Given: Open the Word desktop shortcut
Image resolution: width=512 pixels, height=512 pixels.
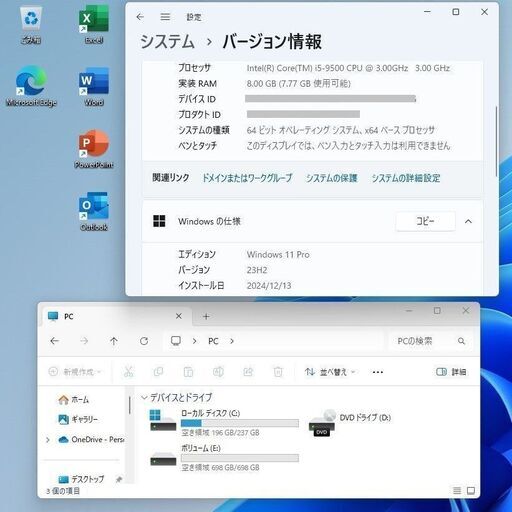Looking at the screenshot, I should click(x=94, y=86).
